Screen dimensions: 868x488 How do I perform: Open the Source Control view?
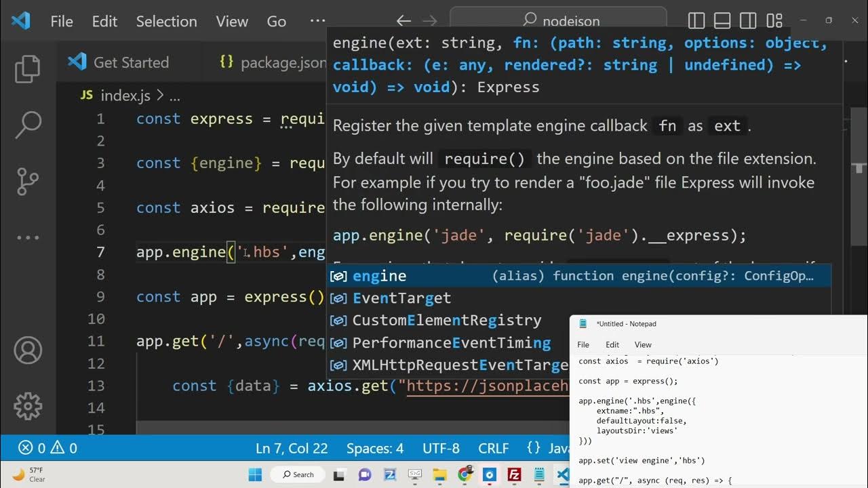(x=28, y=181)
